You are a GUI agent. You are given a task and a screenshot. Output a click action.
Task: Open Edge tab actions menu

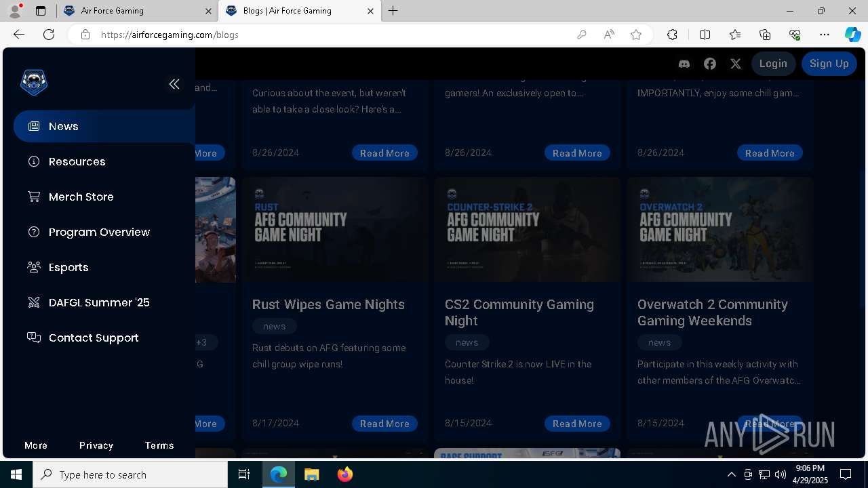tap(41, 11)
